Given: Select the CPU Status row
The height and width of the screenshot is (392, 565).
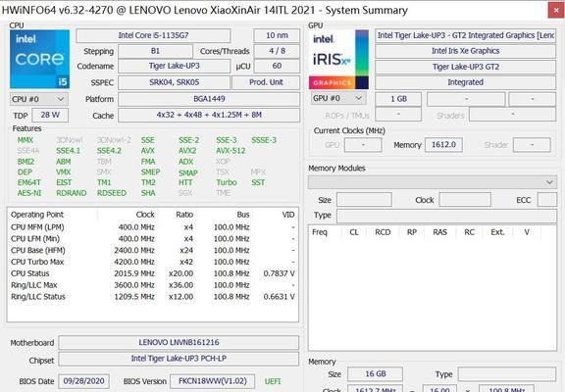Looking at the screenshot, I should [x=153, y=273].
